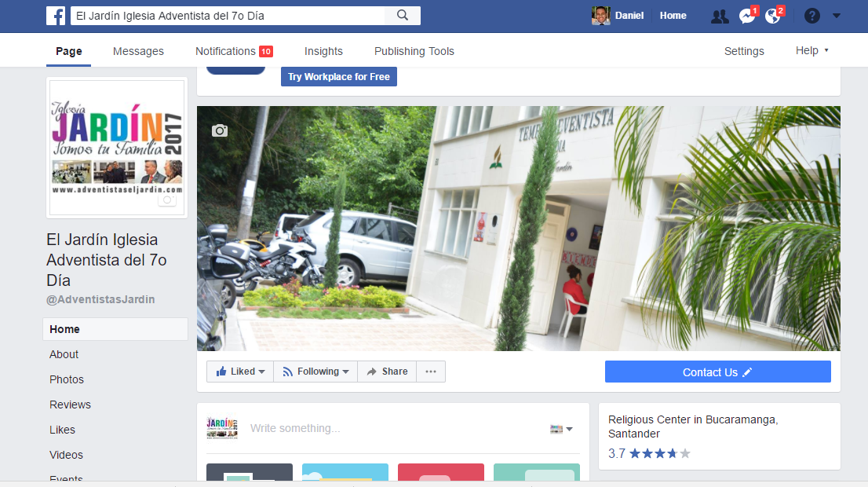This screenshot has width=868, height=487.
Task: Click the Contact Us button
Action: [x=717, y=372]
